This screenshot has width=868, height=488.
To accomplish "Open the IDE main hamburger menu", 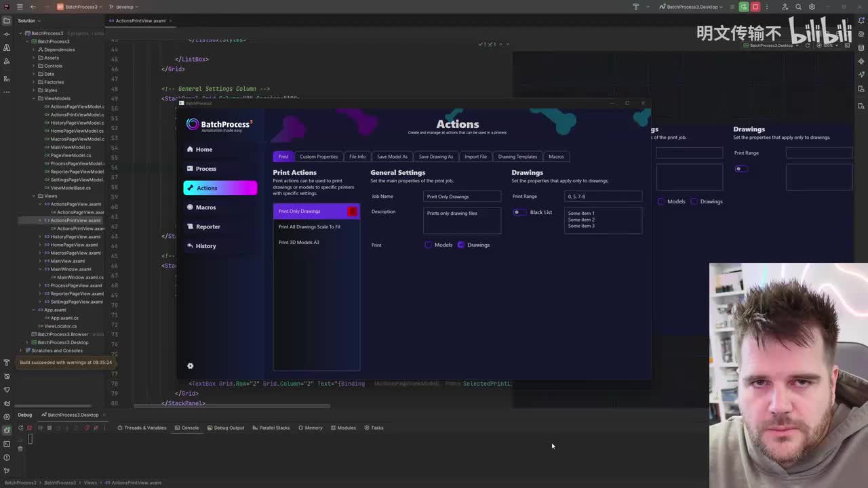I will (x=20, y=7).
